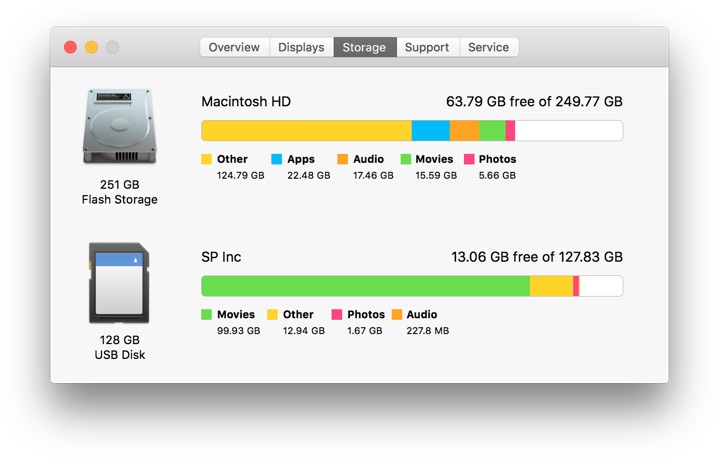Screen dimensions: 719x461
Task: Click the yellow Other segment in Macintosh HD bar
Action: point(306,131)
